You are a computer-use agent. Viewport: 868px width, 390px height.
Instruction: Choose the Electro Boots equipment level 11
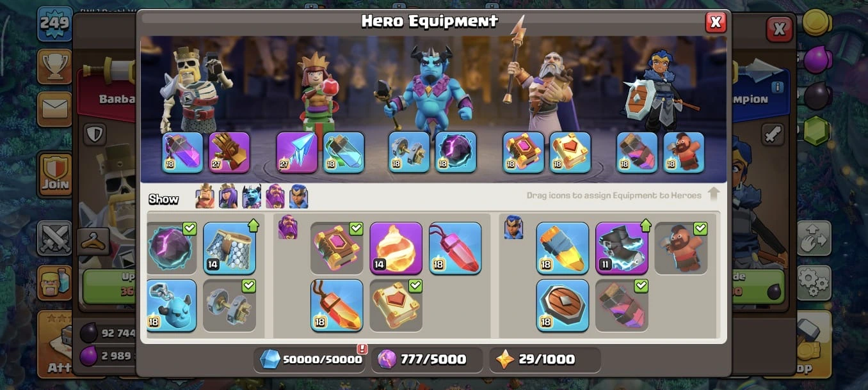point(622,248)
